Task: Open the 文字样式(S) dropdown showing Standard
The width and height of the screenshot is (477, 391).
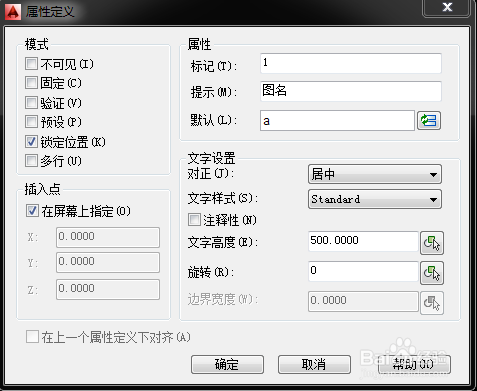Action: click(x=375, y=199)
